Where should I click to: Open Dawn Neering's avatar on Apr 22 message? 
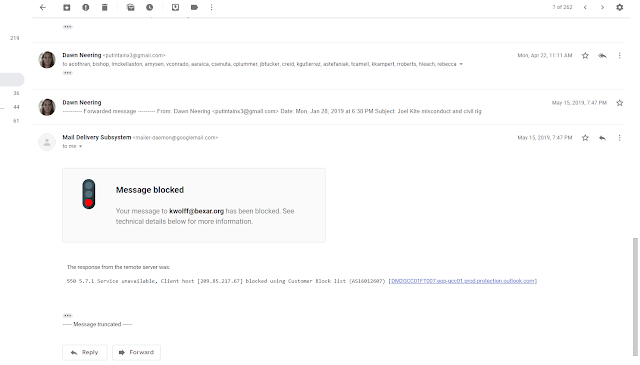coord(47,60)
